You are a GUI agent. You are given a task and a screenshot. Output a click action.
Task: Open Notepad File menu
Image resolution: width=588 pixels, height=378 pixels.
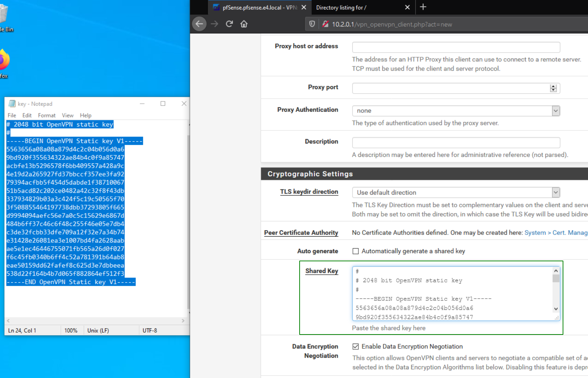[x=12, y=115]
